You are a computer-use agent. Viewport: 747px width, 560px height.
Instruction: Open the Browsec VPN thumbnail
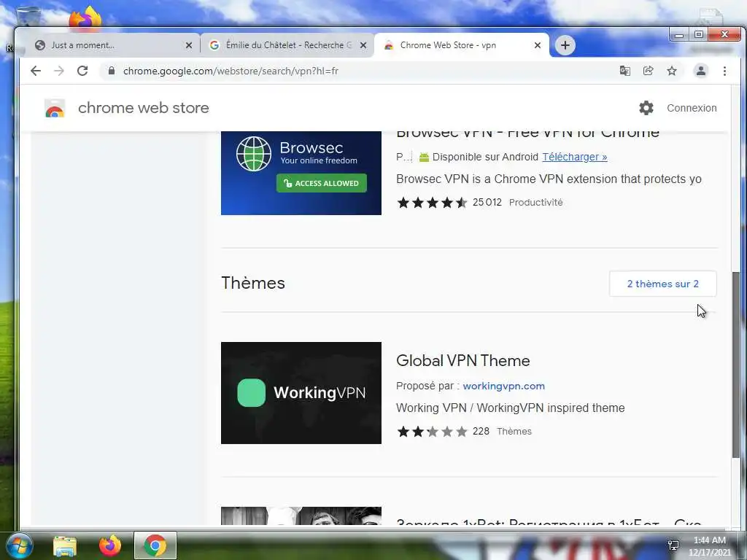point(301,174)
